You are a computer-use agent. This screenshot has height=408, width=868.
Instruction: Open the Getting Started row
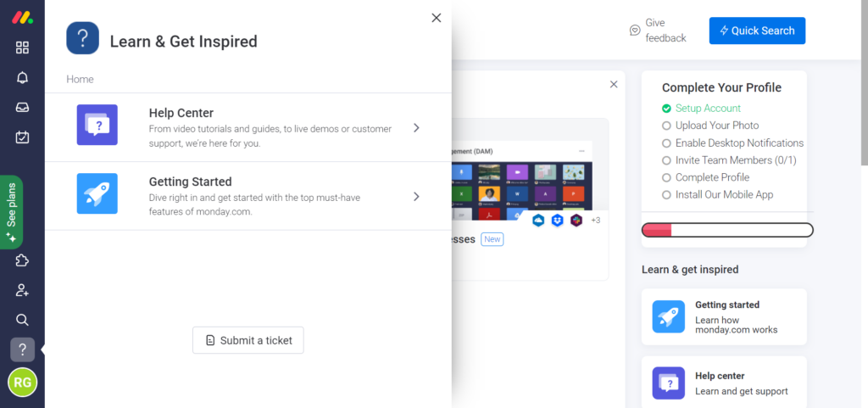point(248,197)
